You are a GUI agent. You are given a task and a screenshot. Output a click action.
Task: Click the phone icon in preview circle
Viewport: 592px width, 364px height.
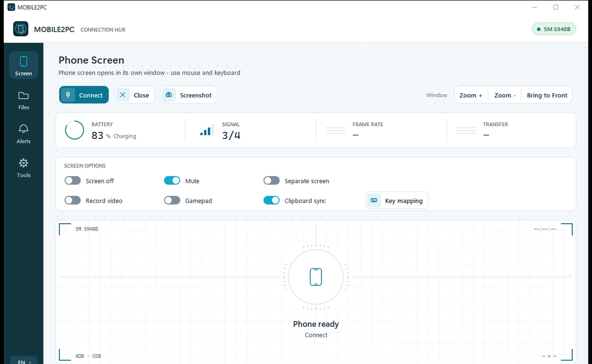316,277
